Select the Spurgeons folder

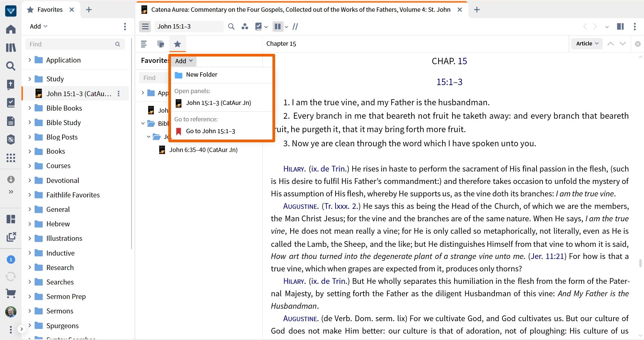pyautogui.click(x=62, y=326)
